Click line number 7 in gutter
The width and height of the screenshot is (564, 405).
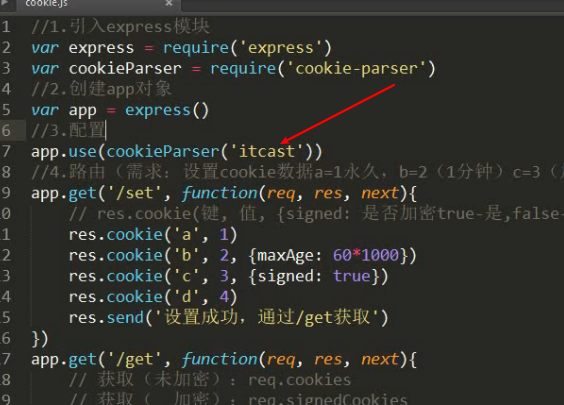(6, 151)
